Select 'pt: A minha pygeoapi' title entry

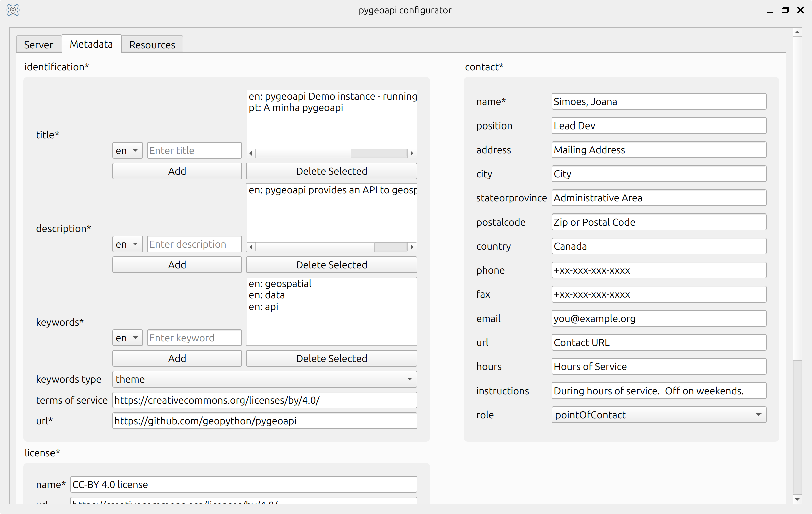[x=296, y=108]
